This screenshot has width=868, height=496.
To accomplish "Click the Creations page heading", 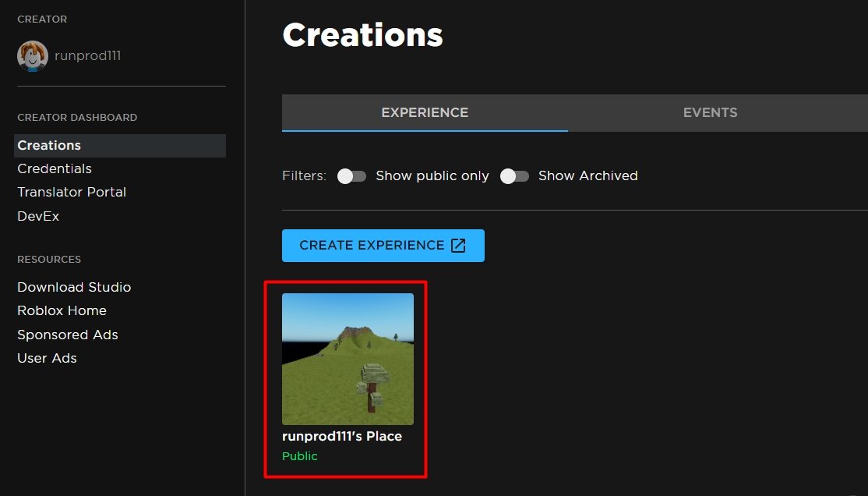I will click(362, 35).
